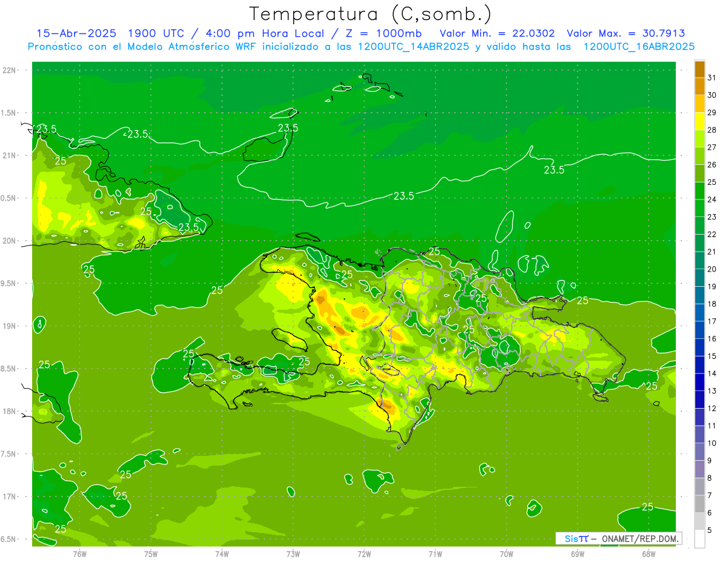The image size is (728, 562).
Task: Click the '75W' longitude axis label
Action: (151, 554)
